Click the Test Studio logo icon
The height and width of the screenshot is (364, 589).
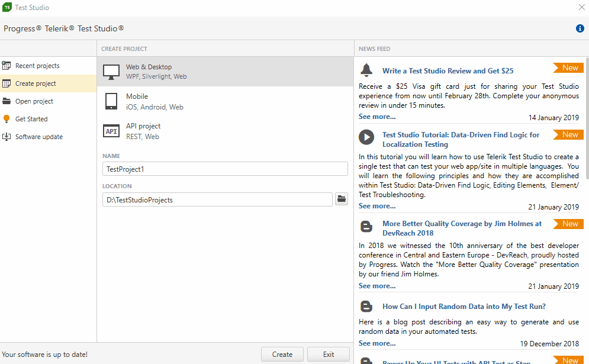(7, 7)
